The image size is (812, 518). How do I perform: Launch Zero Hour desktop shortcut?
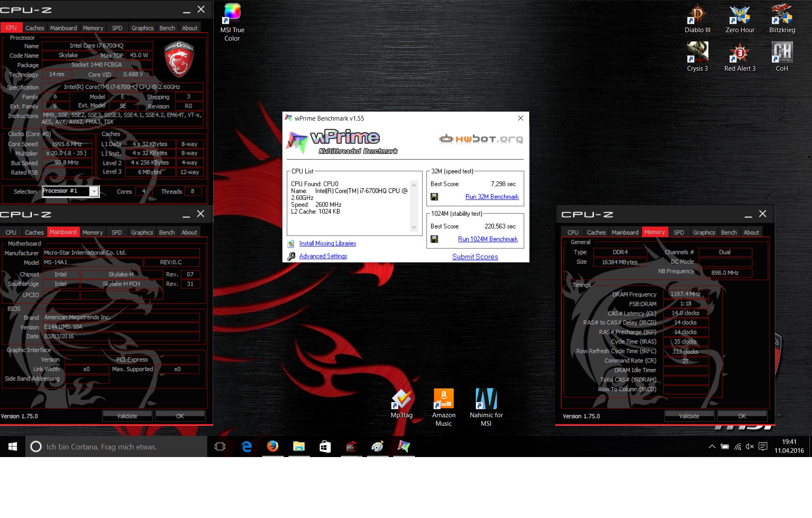pyautogui.click(x=740, y=19)
